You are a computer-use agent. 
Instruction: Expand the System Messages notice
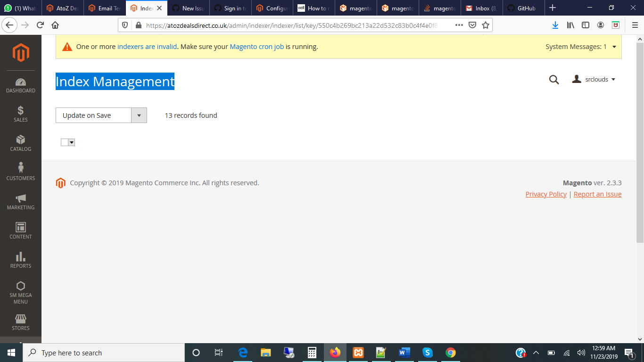pyautogui.click(x=613, y=47)
